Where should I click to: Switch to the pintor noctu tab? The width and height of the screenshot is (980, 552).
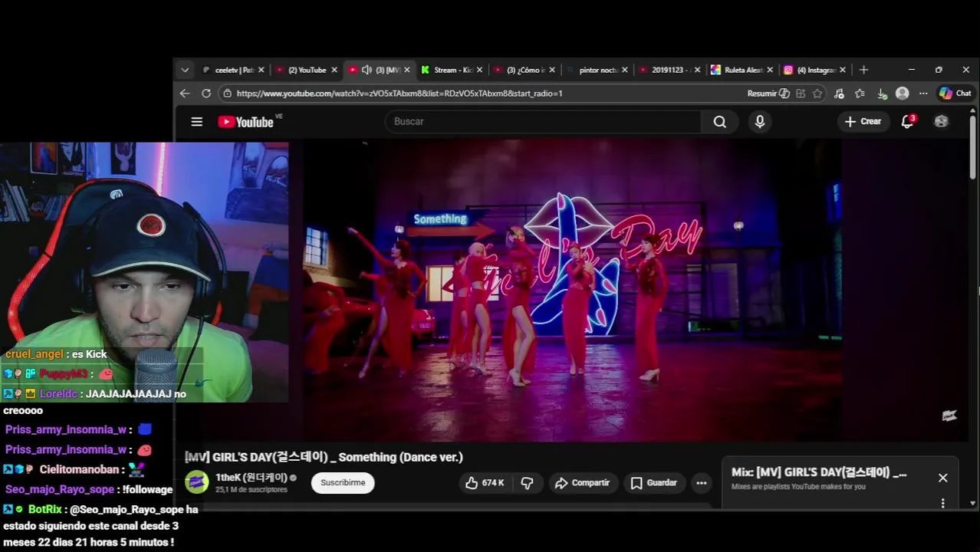pyautogui.click(x=598, y=70)
